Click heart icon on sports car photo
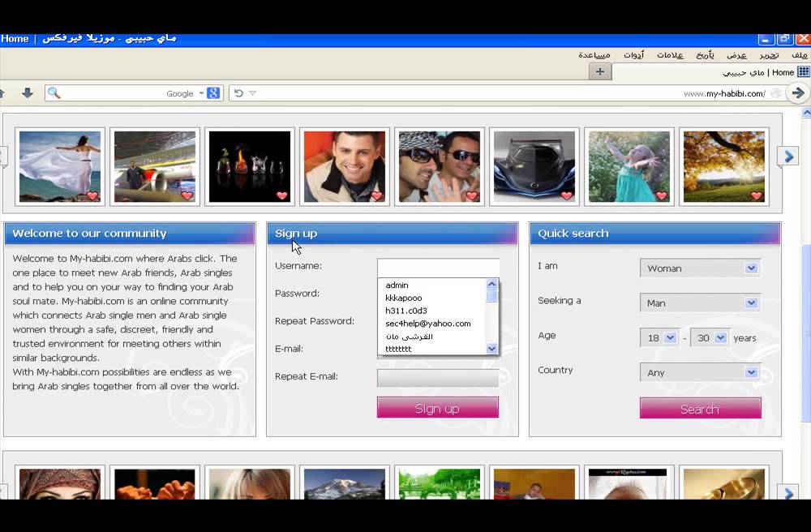This screenshot has width=811, height=532. pos(567,195)
